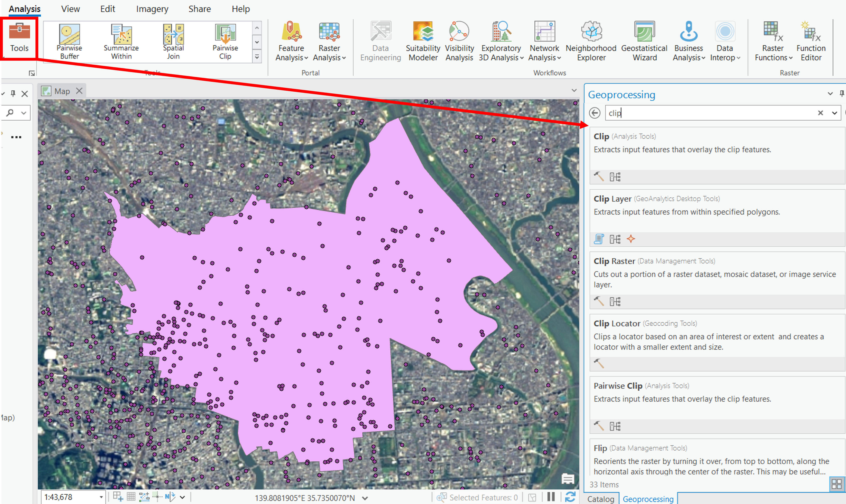This screenshot has width=846, height=504.
Task: Pin the Geoprocessing pane
Action: 842,93
